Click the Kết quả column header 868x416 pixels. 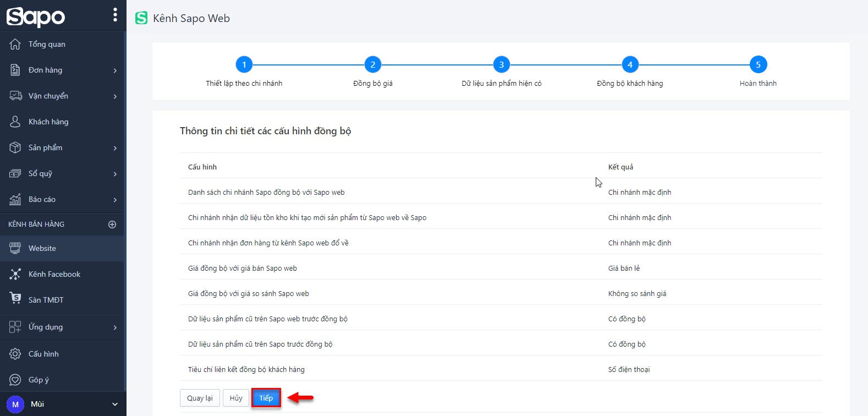[620, 167]
